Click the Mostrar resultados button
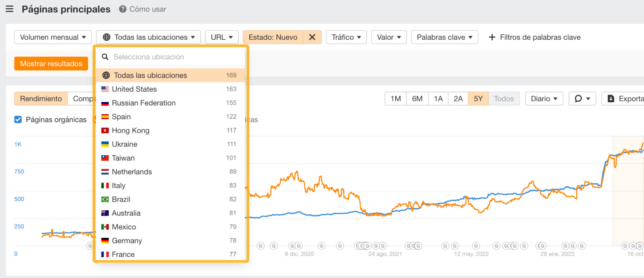Image resolution: width=644 pixels, height=278 pixels. coord(51,64)
